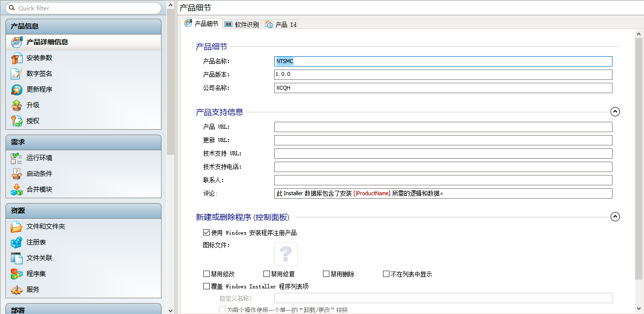选择数字签名功能

point(39,73)
